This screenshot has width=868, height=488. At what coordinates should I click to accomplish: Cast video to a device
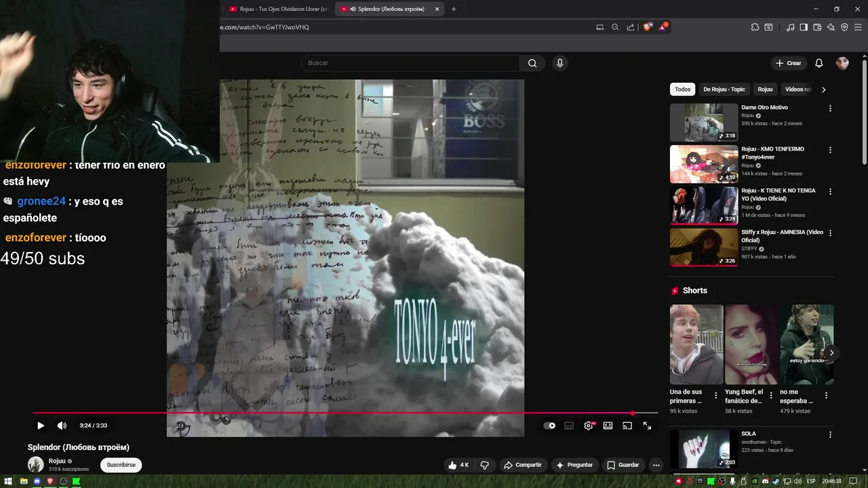point(627,426)
